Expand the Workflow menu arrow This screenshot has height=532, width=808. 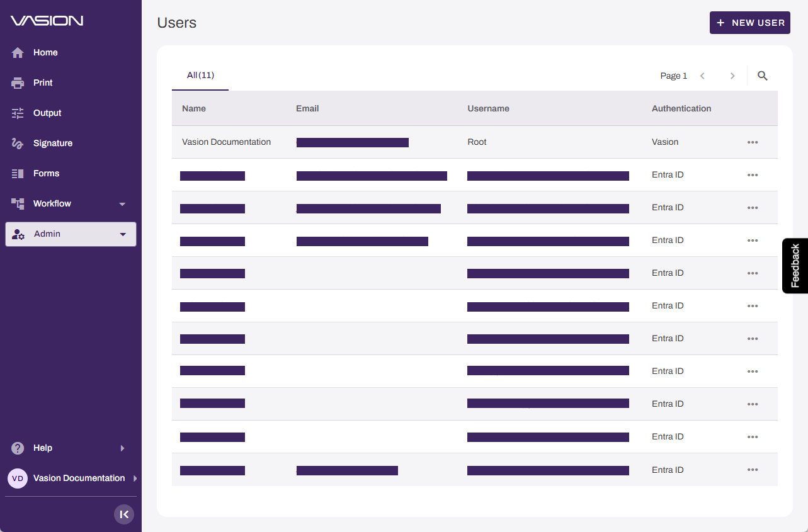[x=122, y=204]
